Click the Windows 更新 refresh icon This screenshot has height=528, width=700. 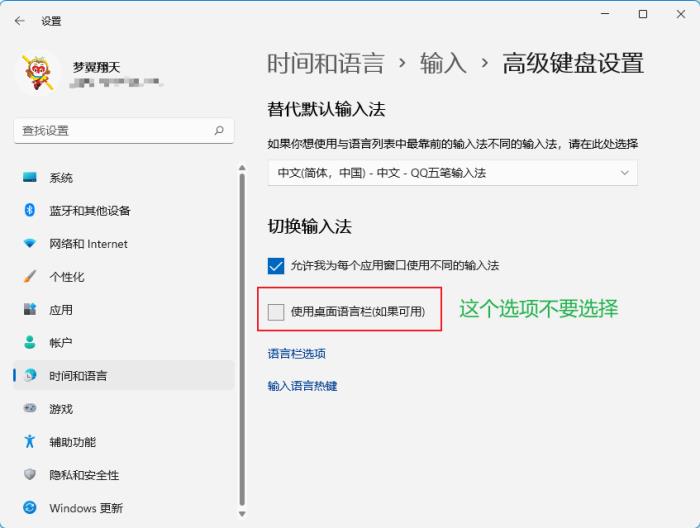pyautogui.click(x=30, y=508)
